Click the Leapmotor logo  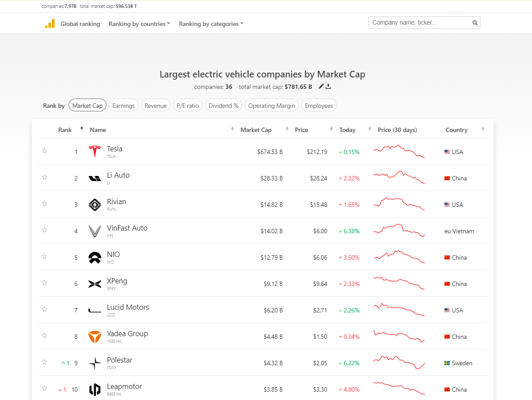pos(95,389)
